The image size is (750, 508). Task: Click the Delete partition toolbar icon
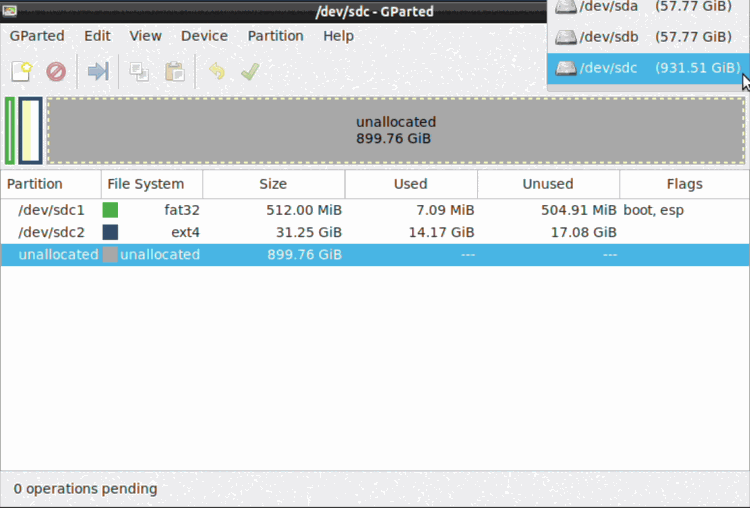click(x=56, y=72)
